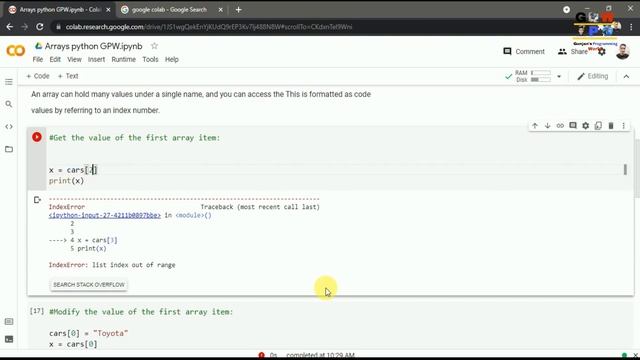Open table of contents sidebar
The image size is (640, 360).
[9, 82]
